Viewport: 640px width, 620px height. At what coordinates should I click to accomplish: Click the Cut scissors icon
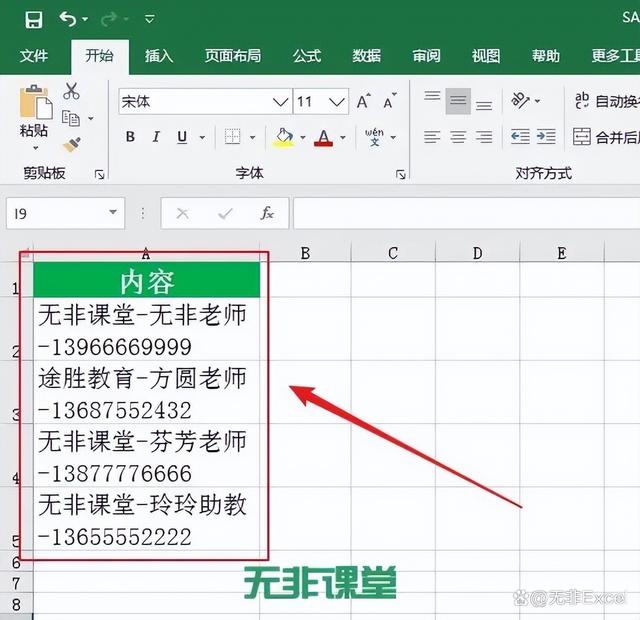pyautogui.click(x=71, y=91)
